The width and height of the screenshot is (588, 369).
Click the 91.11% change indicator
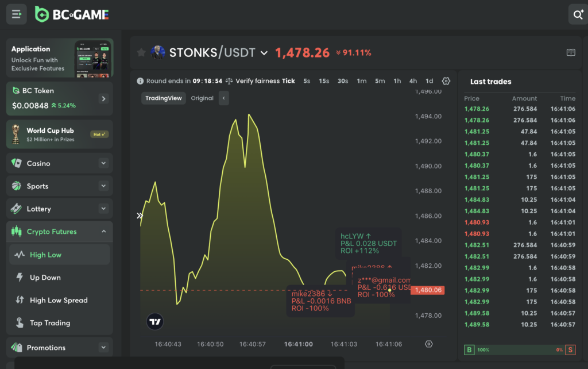[x=354, y=53]
